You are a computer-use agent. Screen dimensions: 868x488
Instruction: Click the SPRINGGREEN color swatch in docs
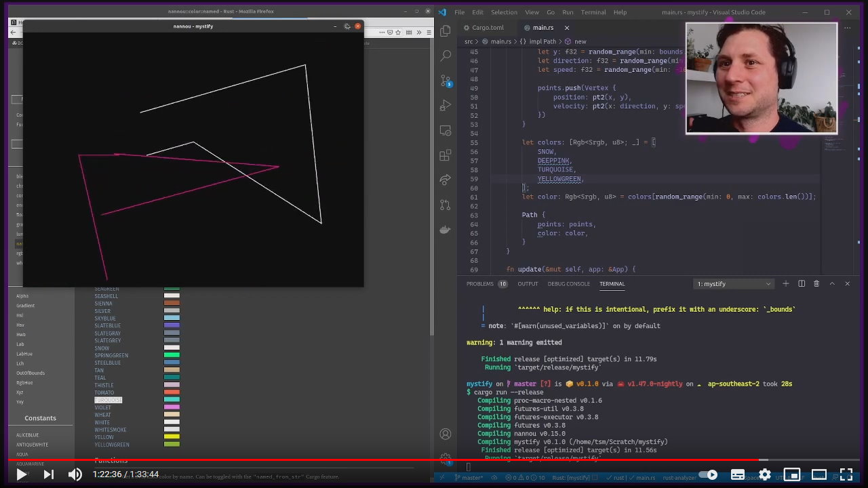pyautogui.click(x=172, y=355)
